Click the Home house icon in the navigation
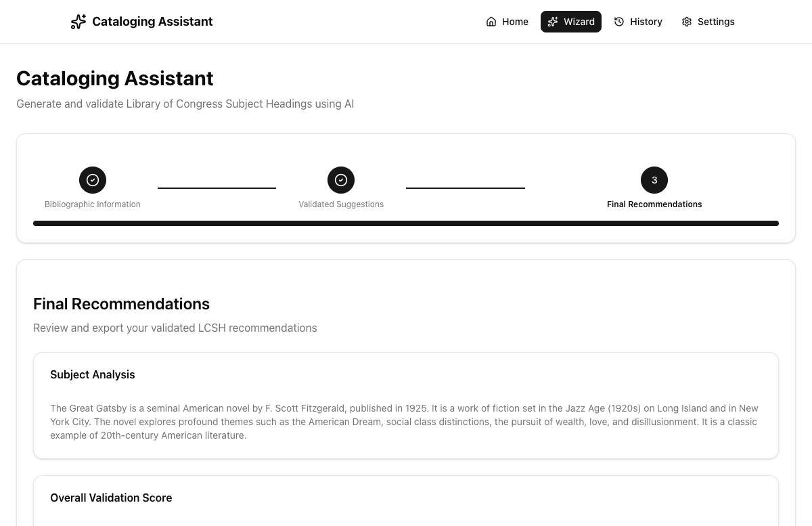The width and height of the screenshot is (812, 526). [x=491, y=22]
